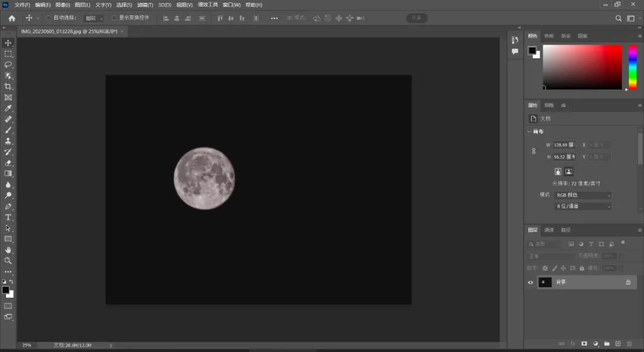Select the Eyedropper tool

[8, 108]
